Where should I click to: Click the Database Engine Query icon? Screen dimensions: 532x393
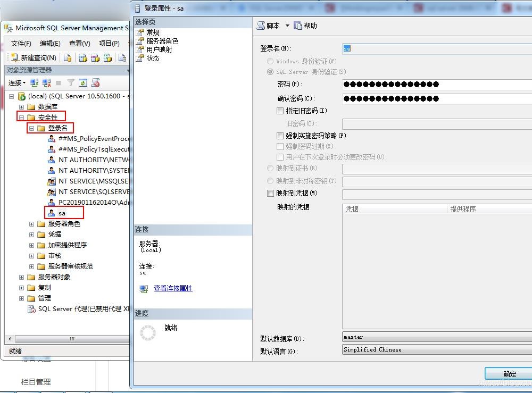[x=68, y=57]
